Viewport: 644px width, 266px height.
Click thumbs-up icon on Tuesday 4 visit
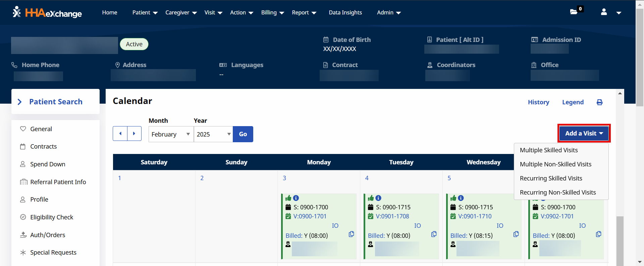371,198
